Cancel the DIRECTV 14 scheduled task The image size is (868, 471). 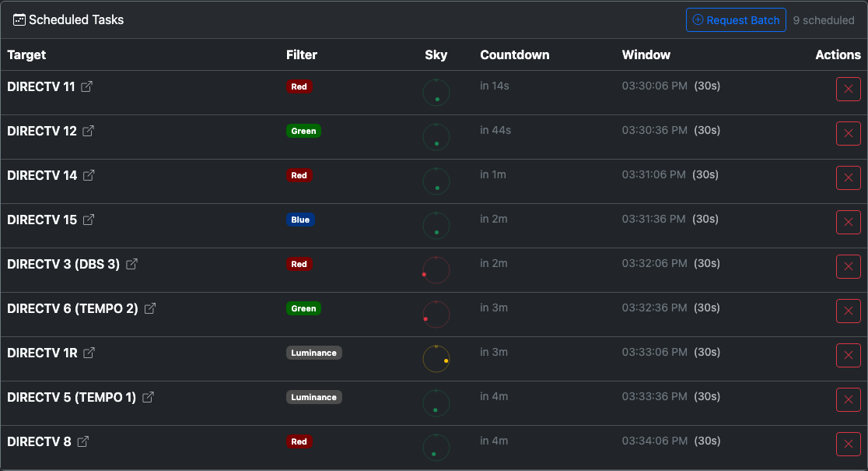(x=848, y=178)
